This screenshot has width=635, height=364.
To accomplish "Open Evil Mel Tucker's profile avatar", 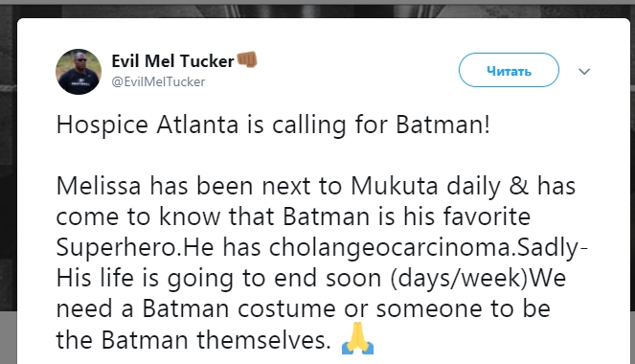I will click(x=79, y=72).
